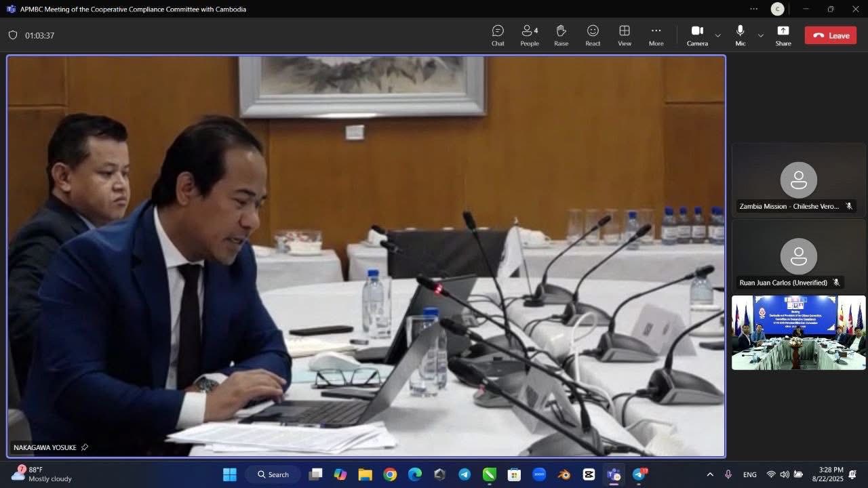Click the shield security icon beside timer

click(x=13, y=35)
